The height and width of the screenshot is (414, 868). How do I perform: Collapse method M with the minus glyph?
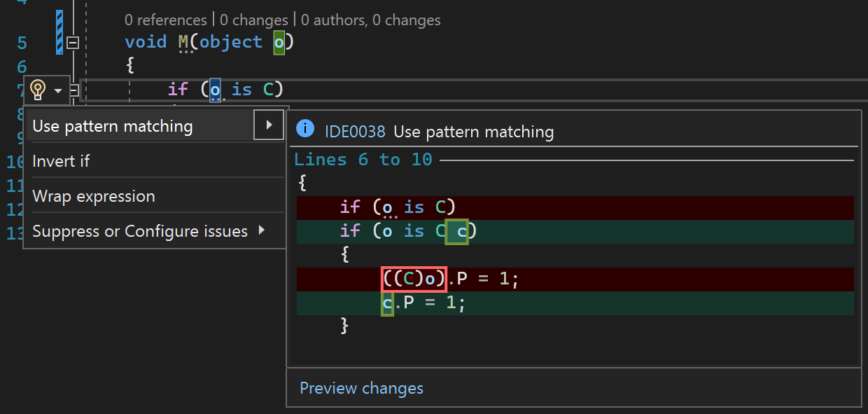[72, 43]
